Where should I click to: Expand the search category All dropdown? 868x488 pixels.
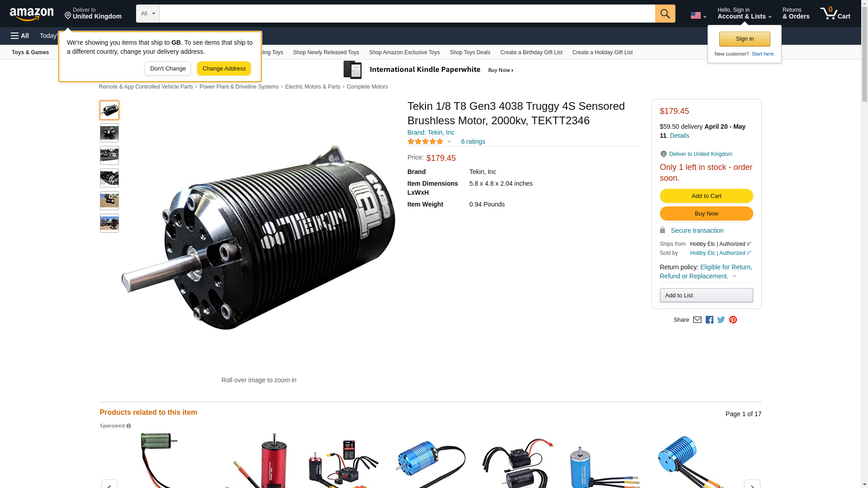(148, 14)
